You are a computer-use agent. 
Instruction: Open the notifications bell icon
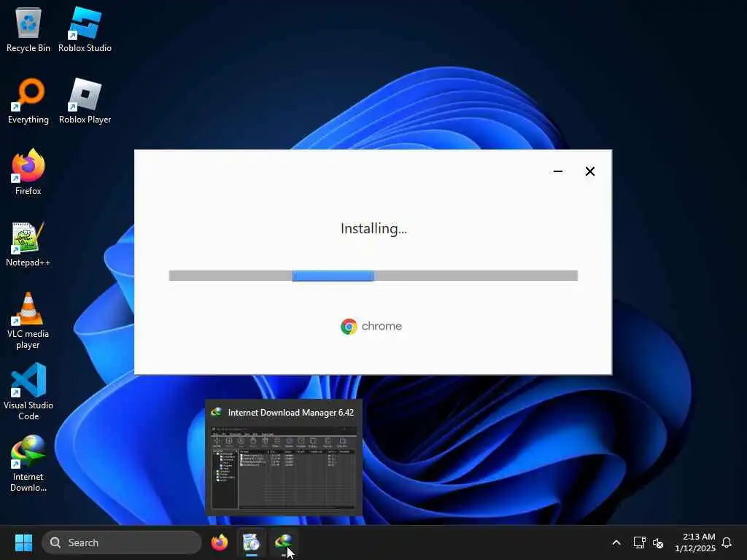coord(727,542)
